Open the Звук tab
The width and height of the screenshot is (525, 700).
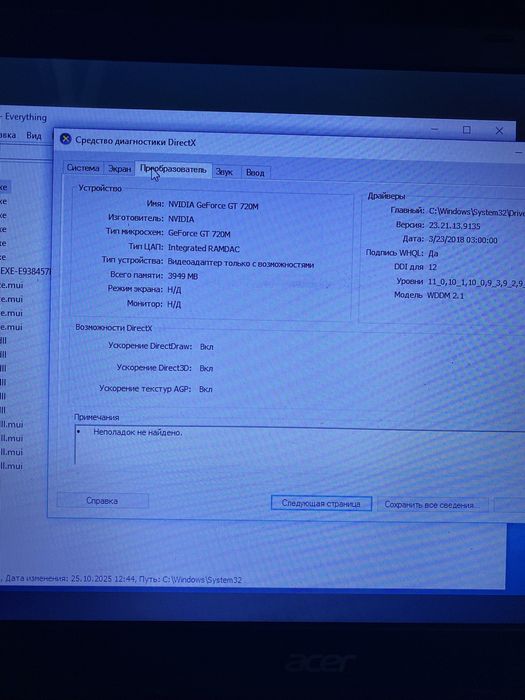(224, 171)
